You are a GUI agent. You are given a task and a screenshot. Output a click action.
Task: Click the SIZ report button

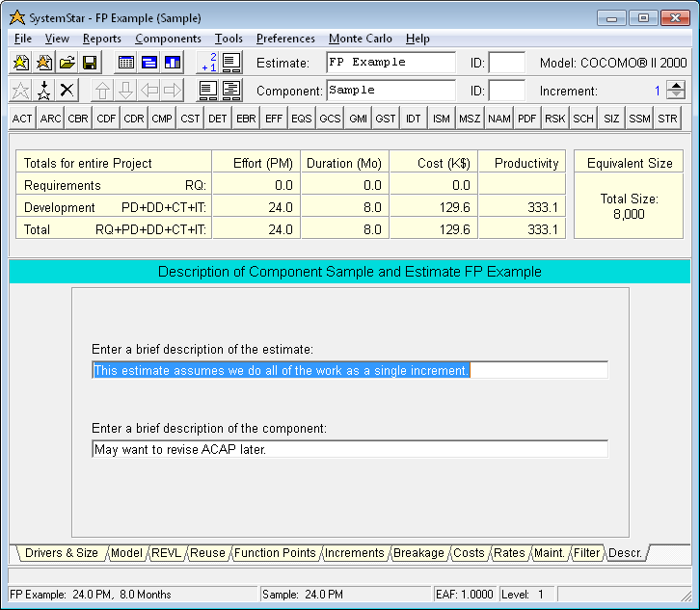click(611, 119)
